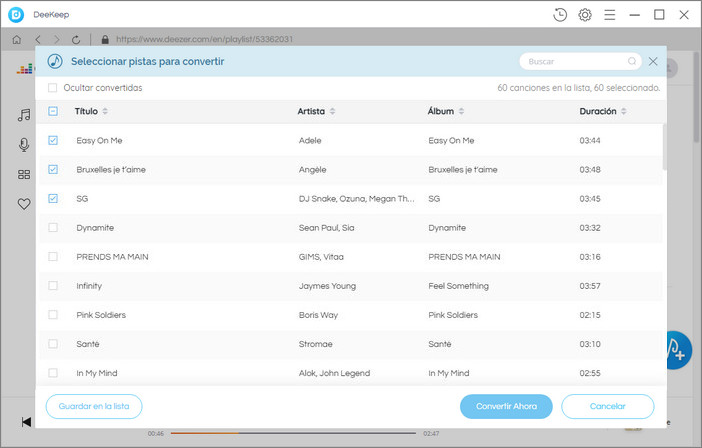
Task: Open the hamburger menu icon
Action: coord(610,15)
